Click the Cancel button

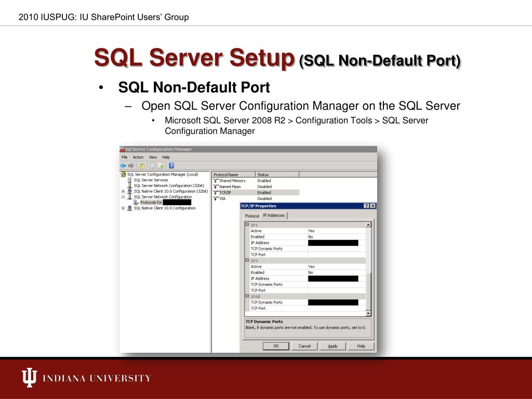coord(304,346)
